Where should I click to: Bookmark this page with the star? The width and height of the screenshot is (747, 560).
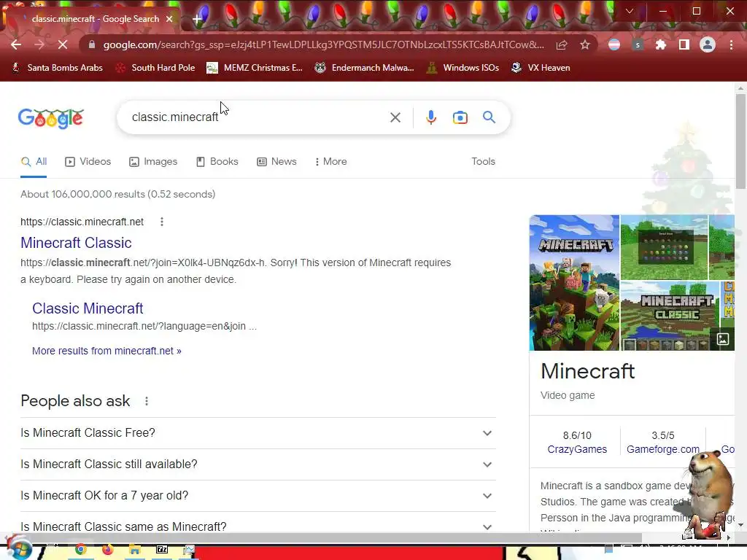tap(585, 44)
